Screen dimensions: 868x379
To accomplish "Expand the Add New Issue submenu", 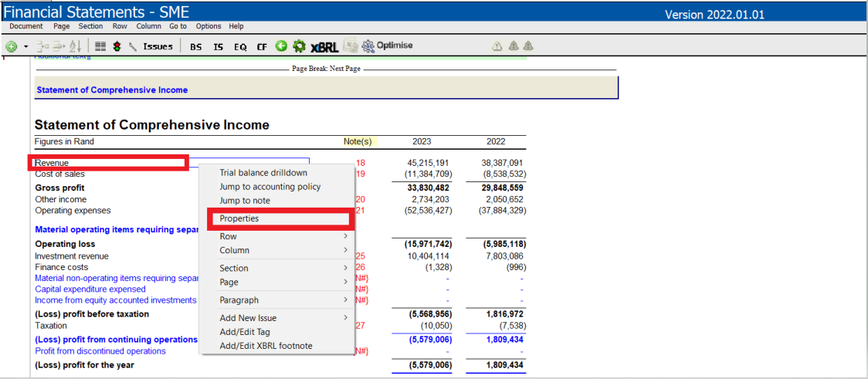I will pos(276,317).
